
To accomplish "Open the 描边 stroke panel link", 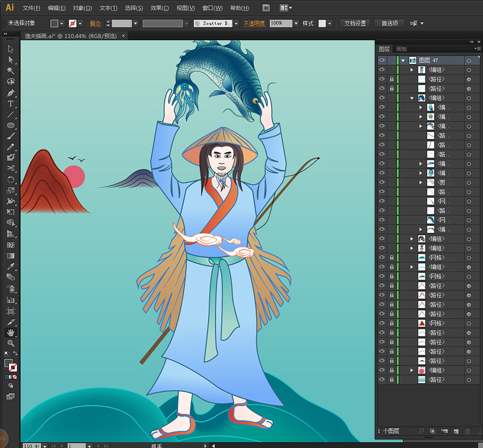I will [x=96, y=24].
